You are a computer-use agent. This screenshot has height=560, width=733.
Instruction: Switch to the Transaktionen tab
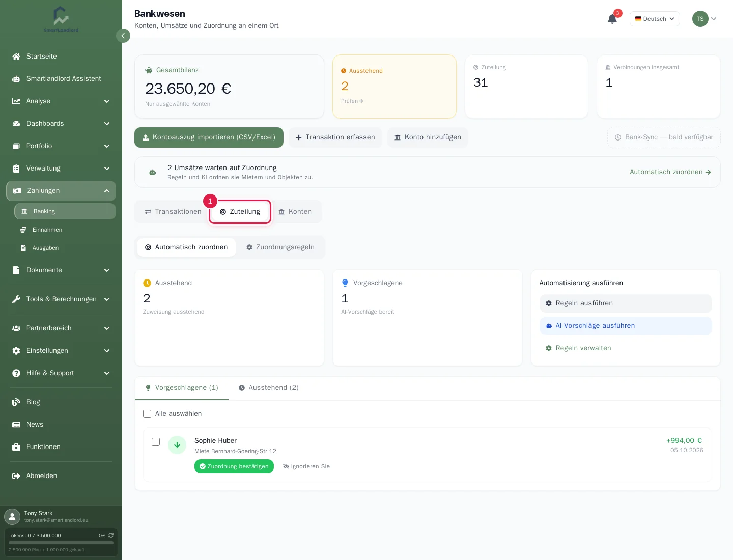coord(173,212)
